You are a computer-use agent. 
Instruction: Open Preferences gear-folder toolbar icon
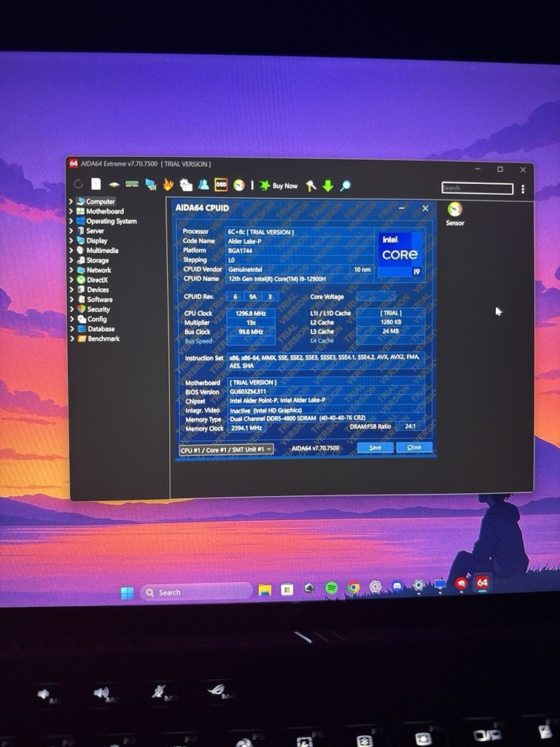pos(186,185)
